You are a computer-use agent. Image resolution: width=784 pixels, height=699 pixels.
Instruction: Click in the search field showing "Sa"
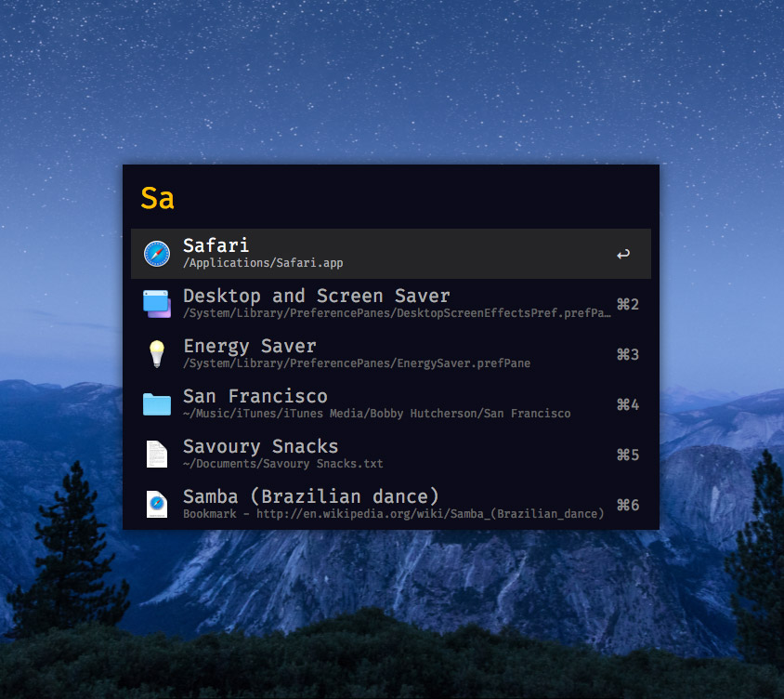click(x=390, y=198)
